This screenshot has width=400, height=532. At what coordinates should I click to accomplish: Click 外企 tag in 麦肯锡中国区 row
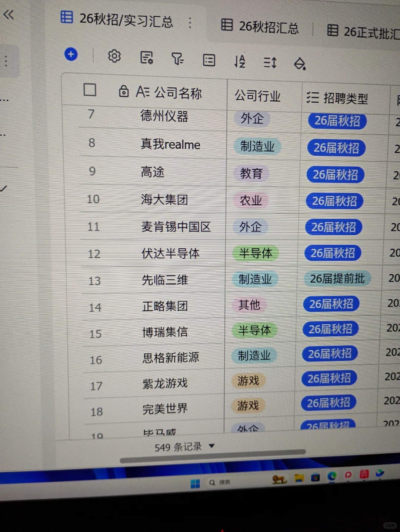point(250,227)
